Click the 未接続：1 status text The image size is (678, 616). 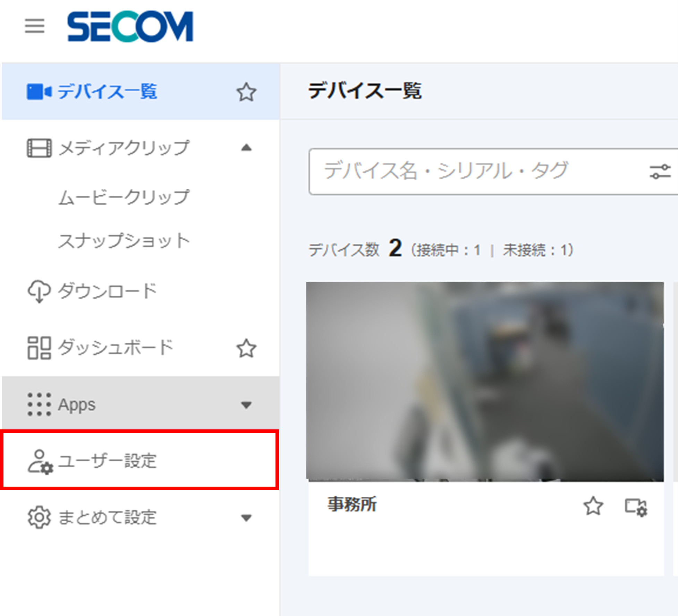(535, 250)
